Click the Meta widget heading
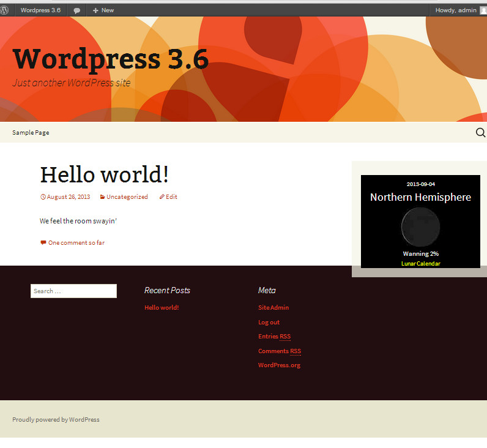This screenshot has height=448, width=487. click(x=267, y=291)
